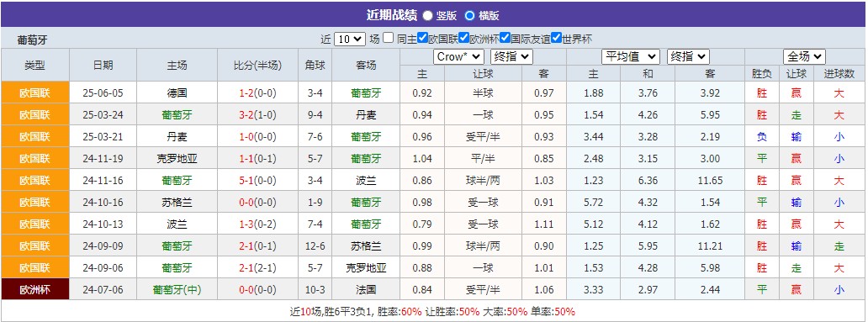Click 克罗地亚 home team in 24-11-19 row
The width and height of the screenshot is (868, 322).
177,159
